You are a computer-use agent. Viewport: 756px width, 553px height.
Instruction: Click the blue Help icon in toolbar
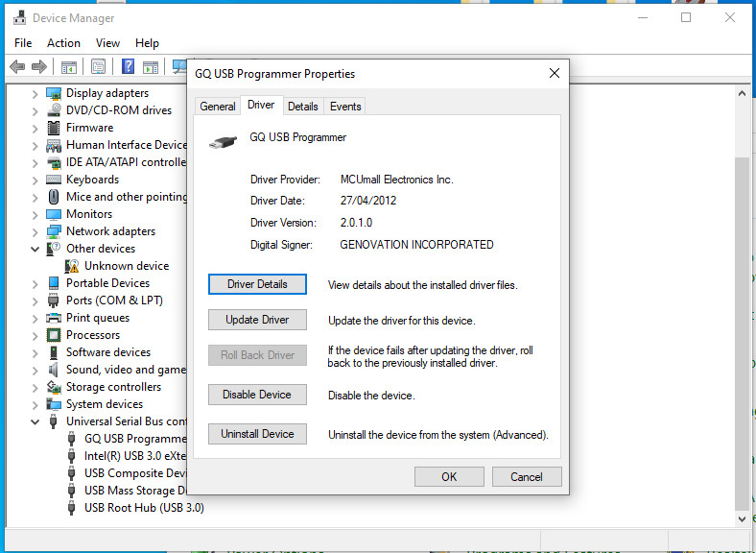(x=128, y=66)
